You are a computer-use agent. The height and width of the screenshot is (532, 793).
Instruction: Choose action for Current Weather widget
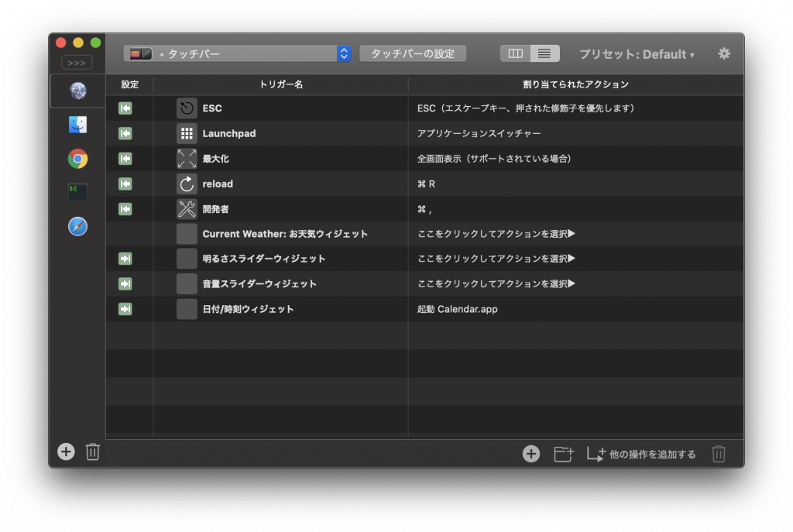point(496,234)
